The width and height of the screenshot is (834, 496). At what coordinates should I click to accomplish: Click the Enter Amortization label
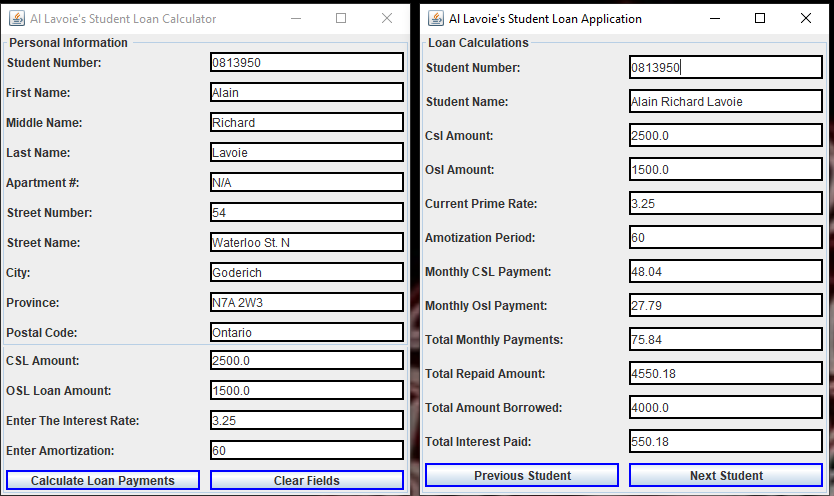(x=60, y=451)
